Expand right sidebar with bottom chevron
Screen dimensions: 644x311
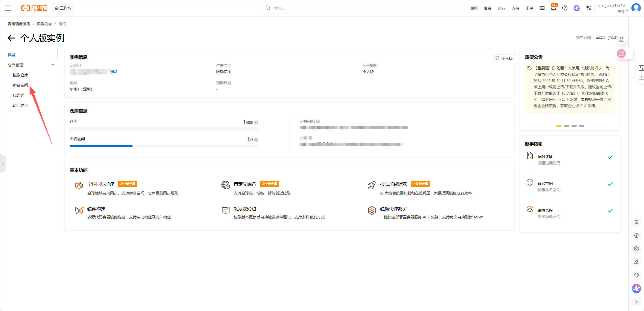pos(636,302)
